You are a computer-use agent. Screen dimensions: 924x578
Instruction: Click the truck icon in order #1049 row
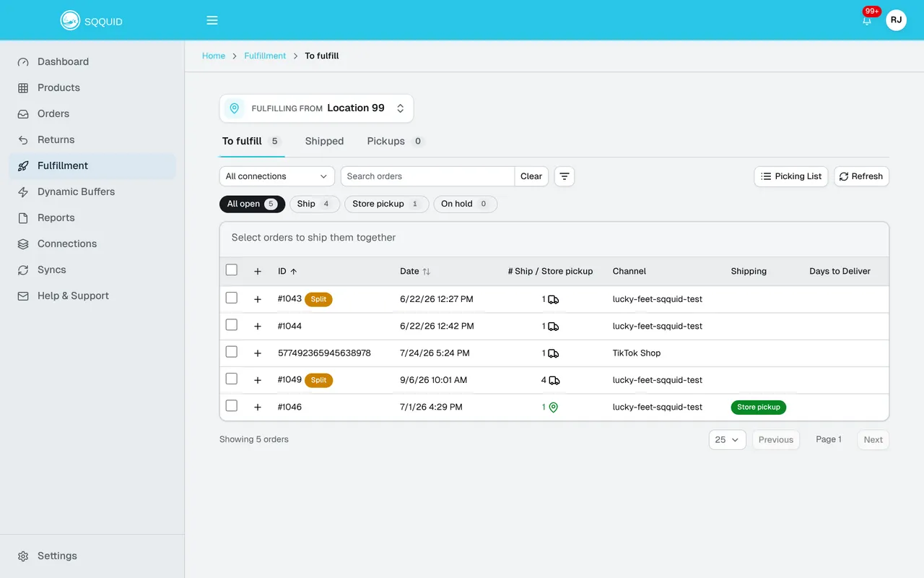click(554, 380)
